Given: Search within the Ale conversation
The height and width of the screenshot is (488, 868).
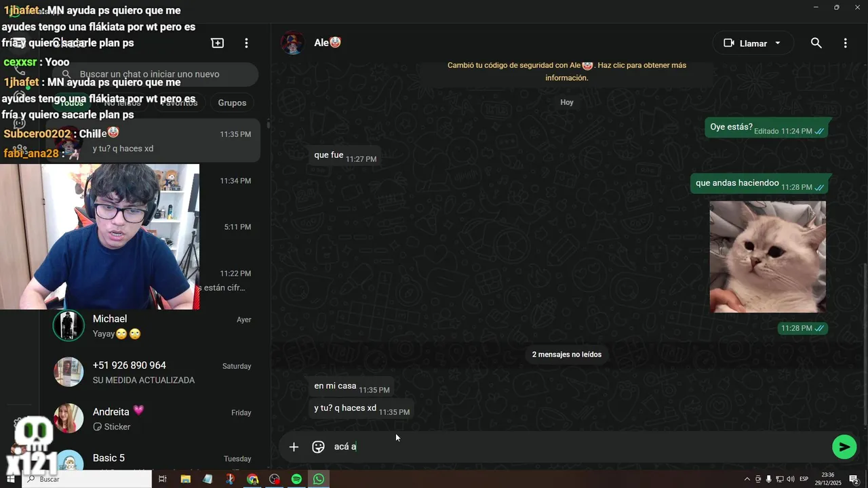Looking at the screenshot, I should click(816, 43).
